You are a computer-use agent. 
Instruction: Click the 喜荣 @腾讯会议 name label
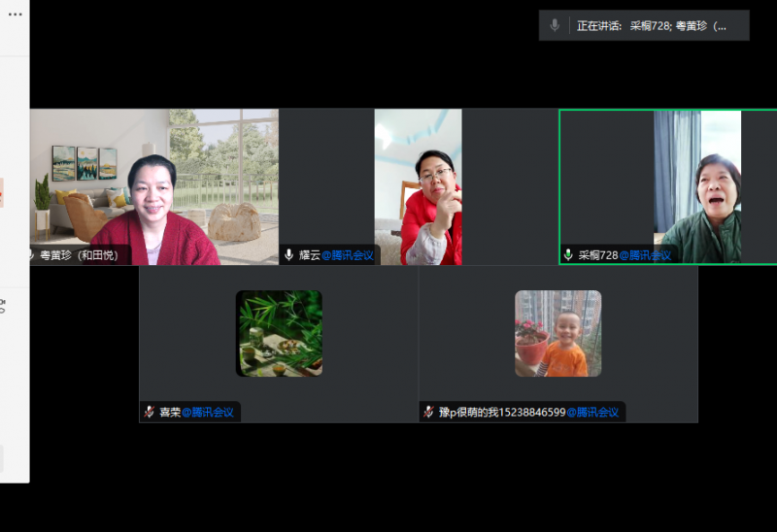(196, 413)
